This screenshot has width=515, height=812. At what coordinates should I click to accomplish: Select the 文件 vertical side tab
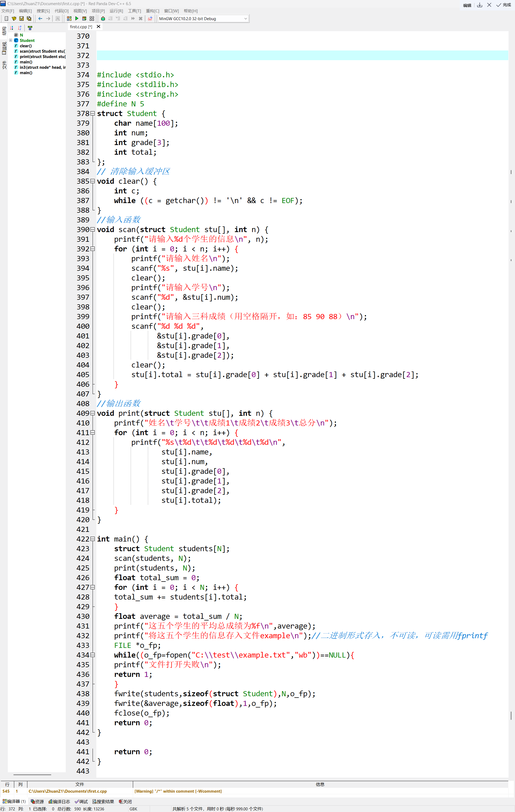click(4, 65)
